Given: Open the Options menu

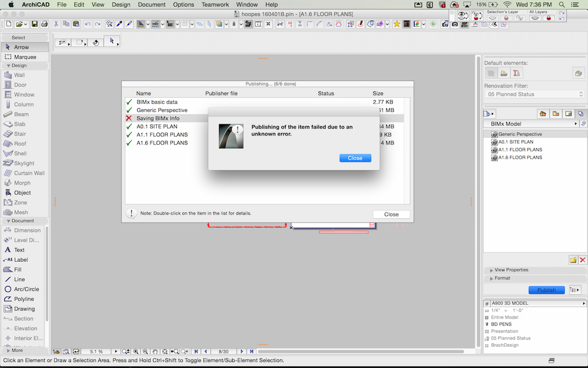Looking at the screenshot, I should (x=183, y=5).
